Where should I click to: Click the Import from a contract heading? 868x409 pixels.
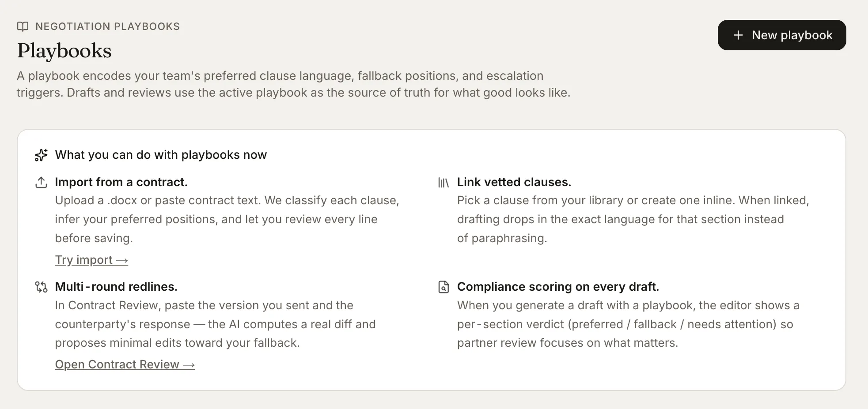(x=121, y=182)
